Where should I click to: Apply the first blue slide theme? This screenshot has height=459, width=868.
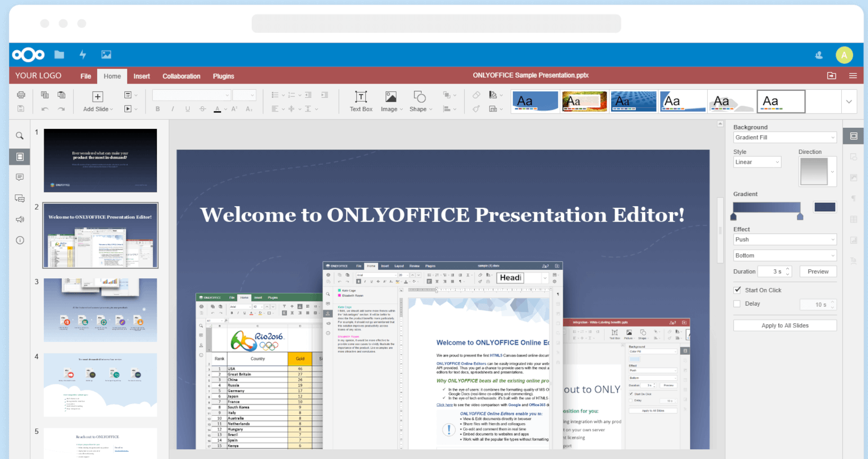[535, 102]
